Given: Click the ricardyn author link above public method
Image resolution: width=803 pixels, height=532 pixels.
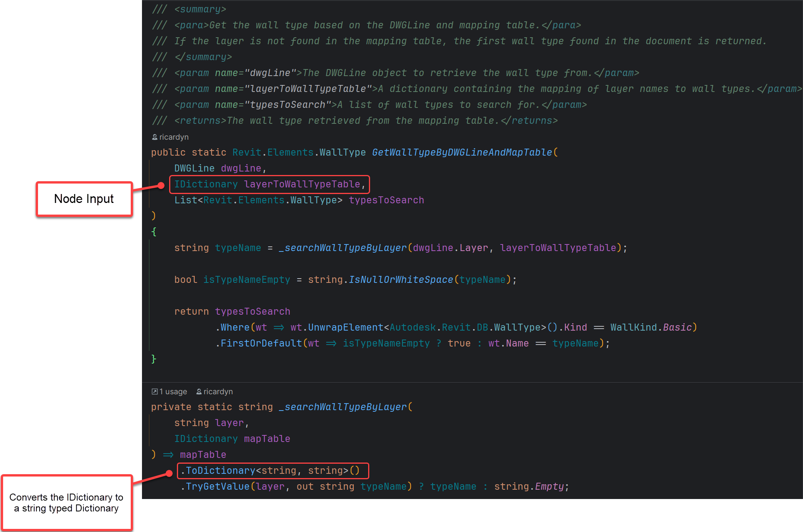Looking at the screenshot, I should (174, 137).
